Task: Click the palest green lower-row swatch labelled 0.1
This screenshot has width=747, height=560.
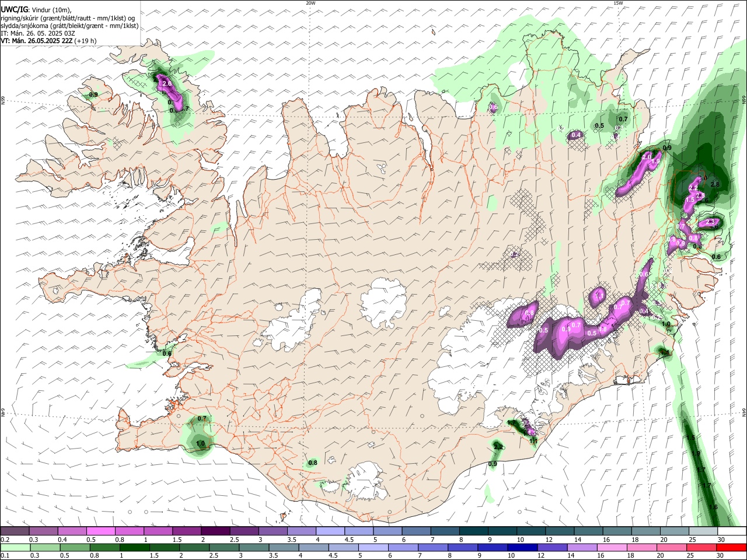Action: (15, 547)
